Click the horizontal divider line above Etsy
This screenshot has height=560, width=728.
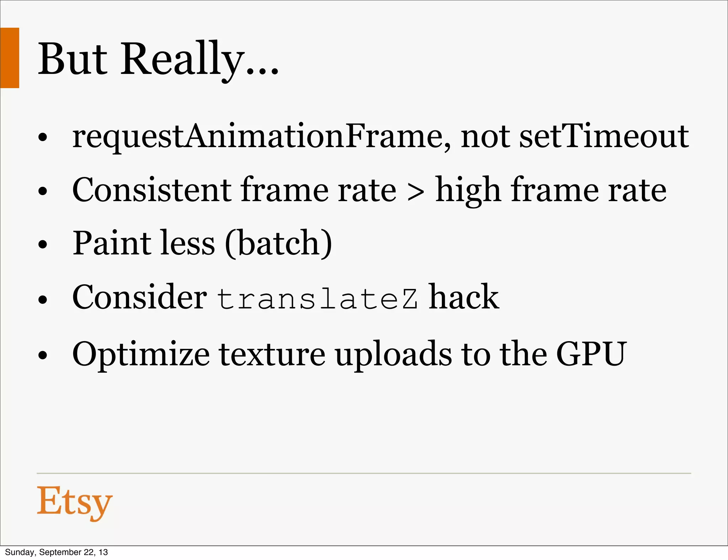pos(364,473)
